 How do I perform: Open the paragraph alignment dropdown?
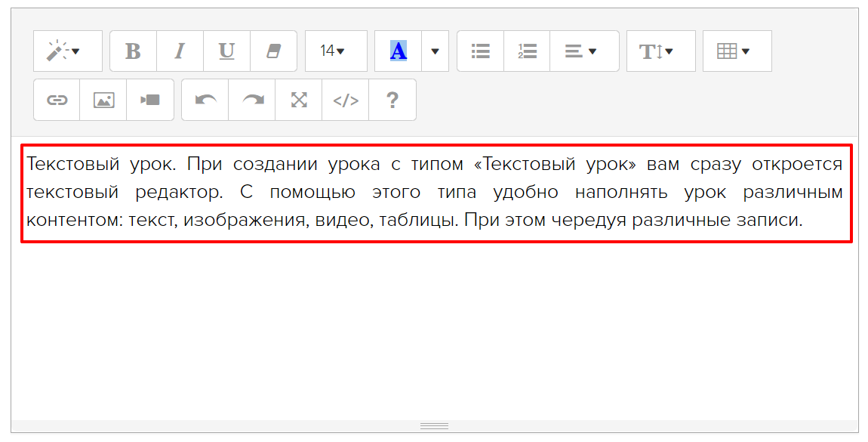pyautogui.click(x=584, y=51)
